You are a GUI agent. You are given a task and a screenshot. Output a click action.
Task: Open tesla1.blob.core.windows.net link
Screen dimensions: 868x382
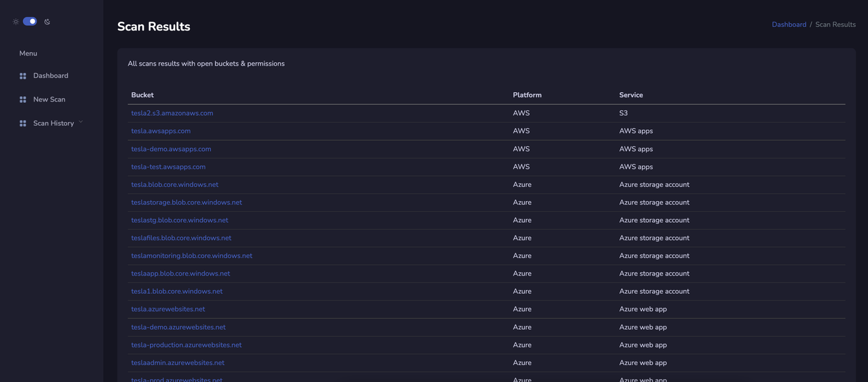coord(177,291)
